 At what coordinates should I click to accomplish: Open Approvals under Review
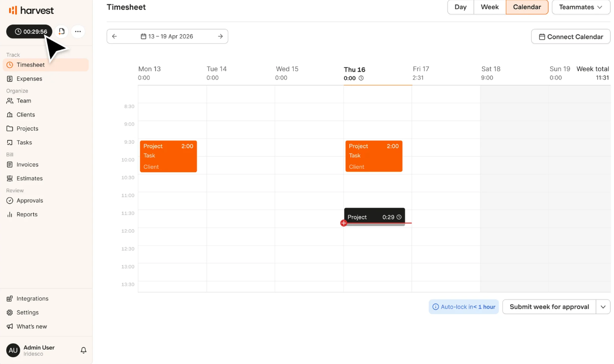point(46,201)
